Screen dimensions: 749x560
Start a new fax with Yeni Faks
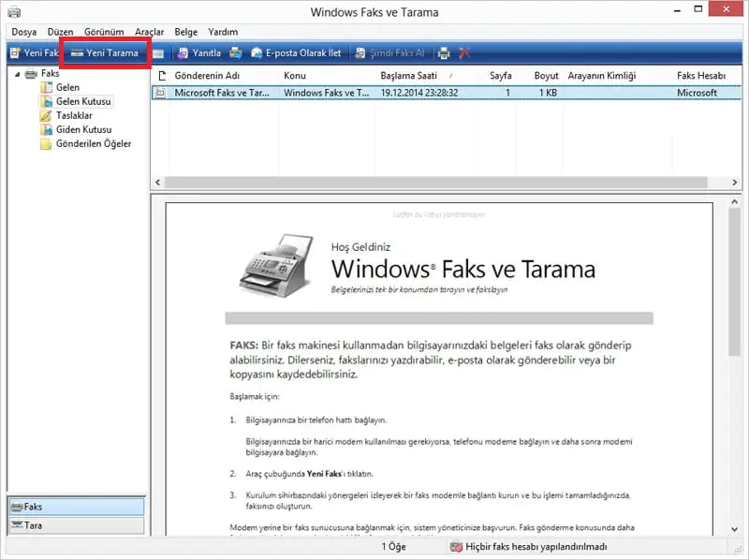pos(34,52)
